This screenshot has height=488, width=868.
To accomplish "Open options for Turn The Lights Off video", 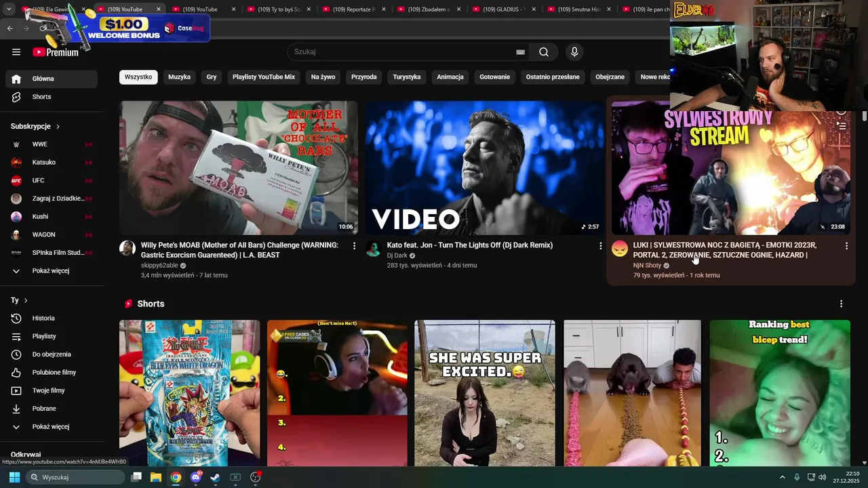I will [x=600, y=246].
